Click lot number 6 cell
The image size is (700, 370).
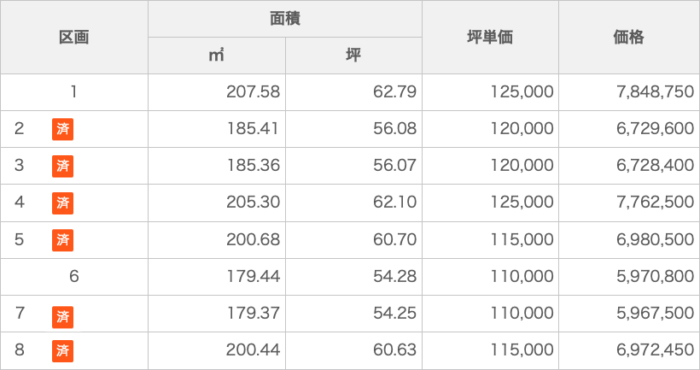pyautogui.click(x=74, y=277)
